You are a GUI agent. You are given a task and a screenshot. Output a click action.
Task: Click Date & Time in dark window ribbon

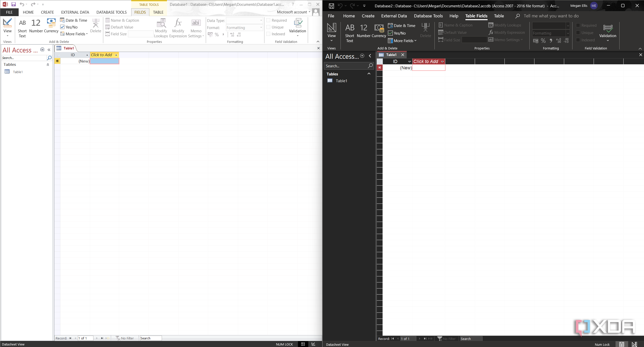click(402, 25)
